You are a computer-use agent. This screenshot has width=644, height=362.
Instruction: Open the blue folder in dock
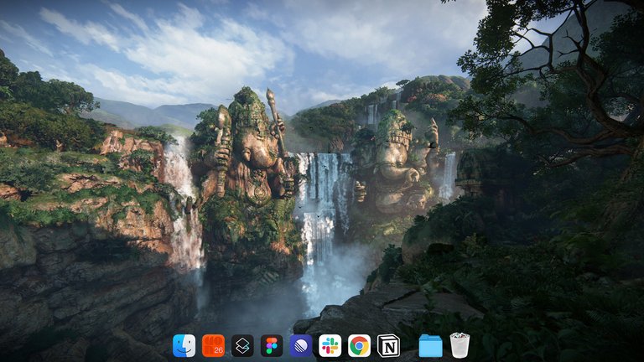[430, 346]
